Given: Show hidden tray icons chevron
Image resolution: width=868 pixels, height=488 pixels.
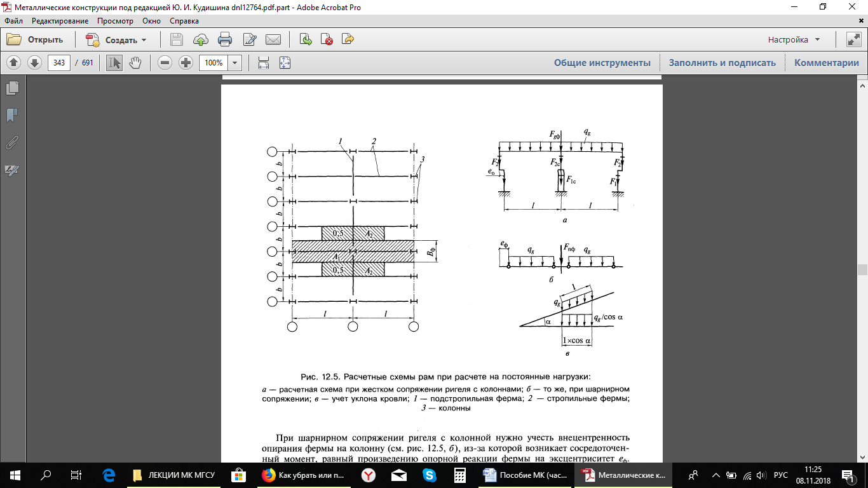Looking at the screenshot, I should tap(716, 475).
